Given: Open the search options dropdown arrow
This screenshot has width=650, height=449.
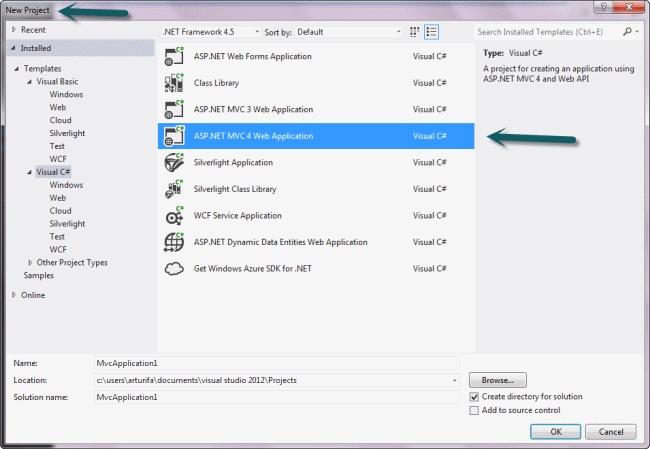Looking at the screenshot, I should click(637, 32).
